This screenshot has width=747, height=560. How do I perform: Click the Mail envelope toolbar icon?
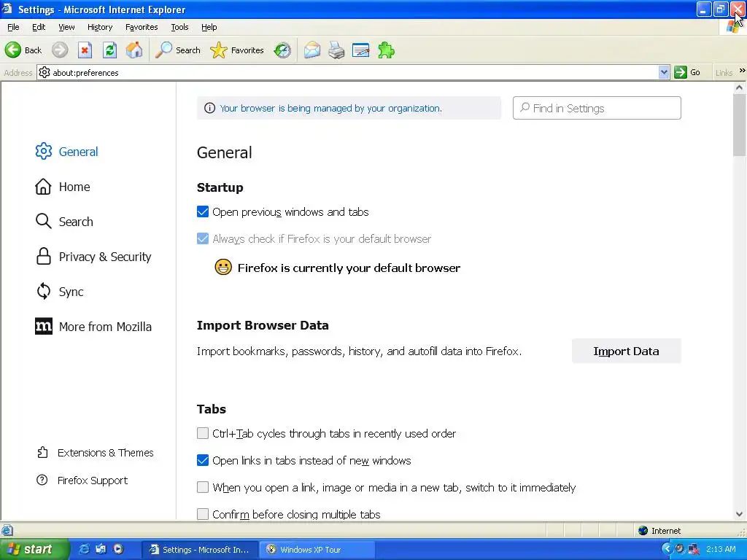pos(312,50)
